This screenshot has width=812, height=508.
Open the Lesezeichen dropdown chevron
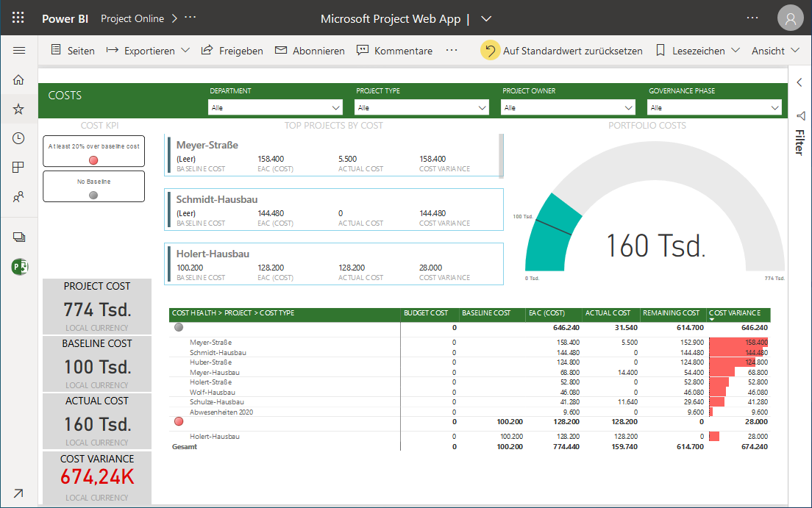click(736, 50)
